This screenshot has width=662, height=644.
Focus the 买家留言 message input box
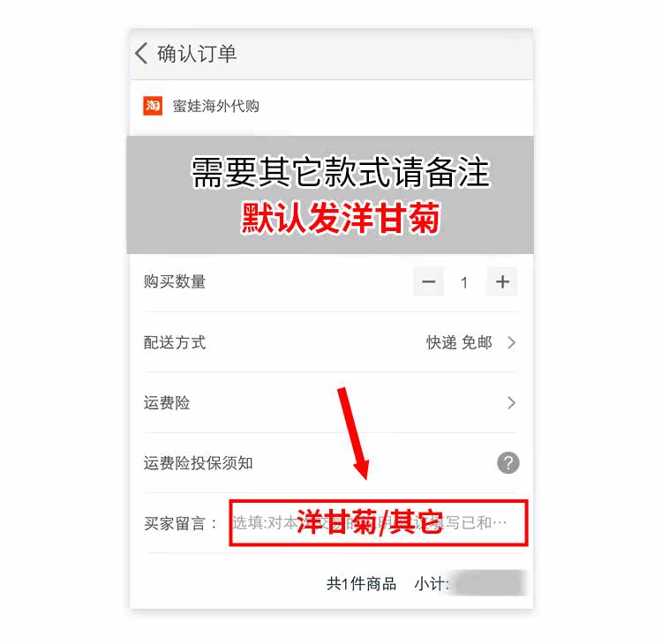tap(379, 523)
